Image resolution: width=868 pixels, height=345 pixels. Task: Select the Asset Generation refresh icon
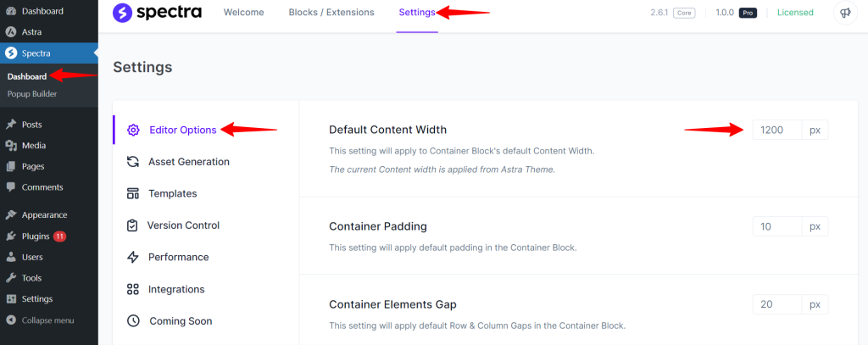(x=133, y=162)
